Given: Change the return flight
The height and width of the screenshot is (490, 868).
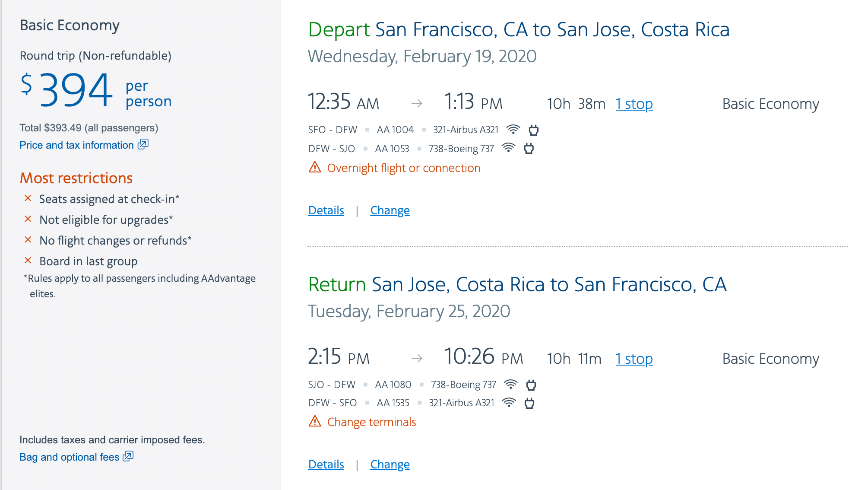Looking at the screenshot, I should point(390,465).
